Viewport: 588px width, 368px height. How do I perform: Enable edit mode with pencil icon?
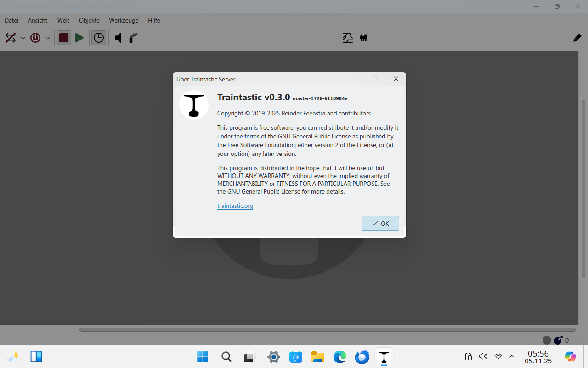click(x=577, y=38)
